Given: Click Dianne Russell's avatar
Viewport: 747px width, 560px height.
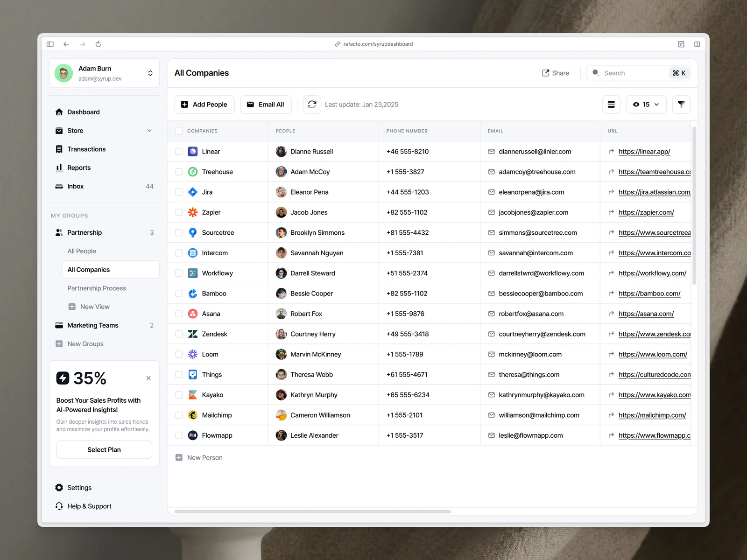Looking at the screenshot, I should [281, 152].
